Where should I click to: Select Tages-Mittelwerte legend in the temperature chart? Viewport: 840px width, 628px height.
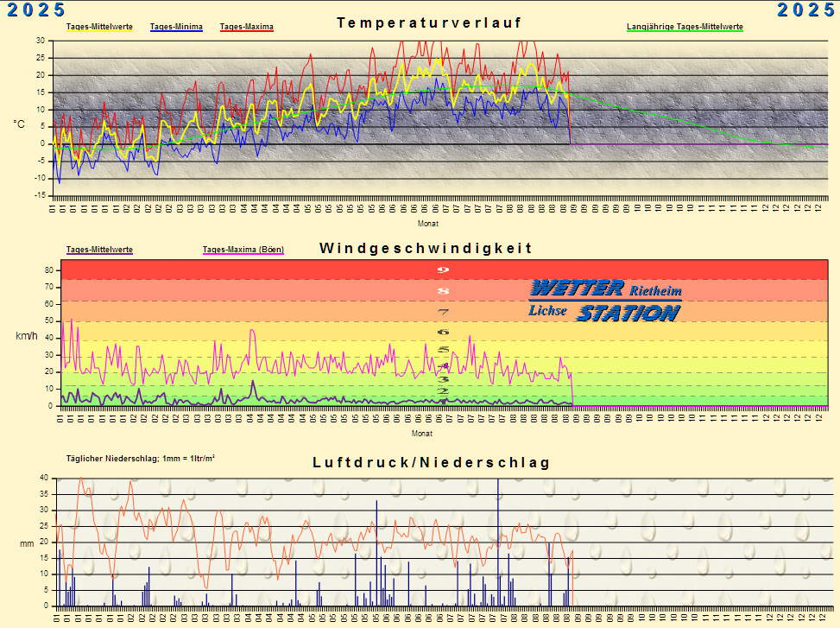[99, 27]
